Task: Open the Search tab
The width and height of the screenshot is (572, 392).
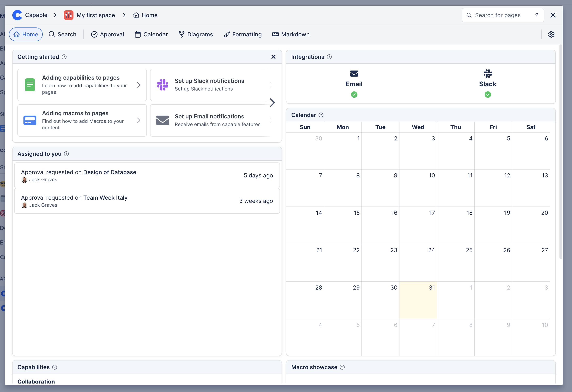Action: [x=62, y=34]
